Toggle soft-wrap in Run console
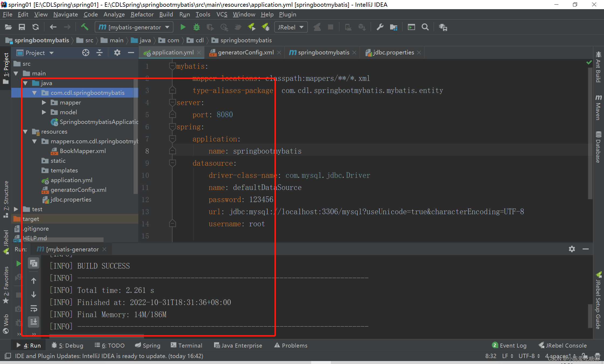 (x=34, y=308)
